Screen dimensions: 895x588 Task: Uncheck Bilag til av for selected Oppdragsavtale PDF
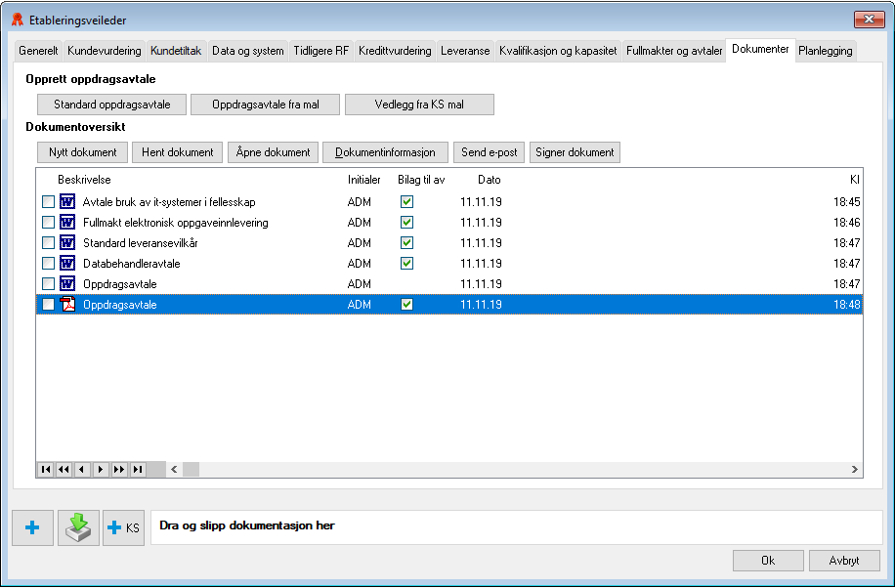(407, 305)
